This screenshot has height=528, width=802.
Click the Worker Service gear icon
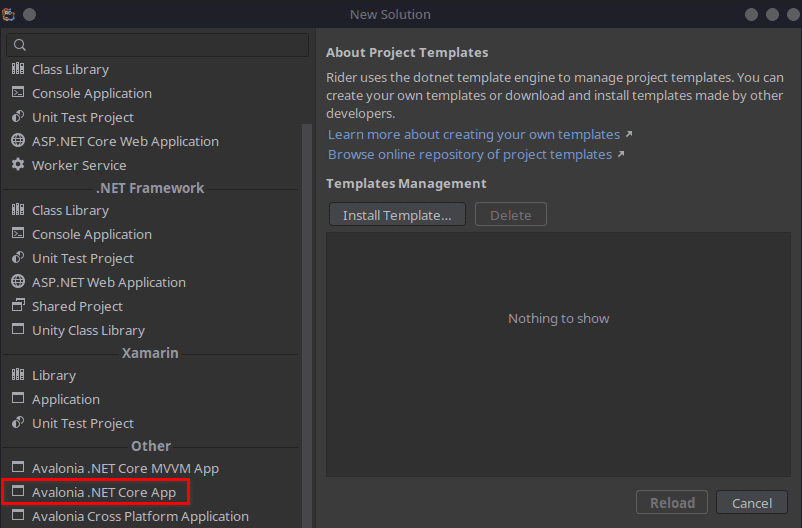(18, 164)
